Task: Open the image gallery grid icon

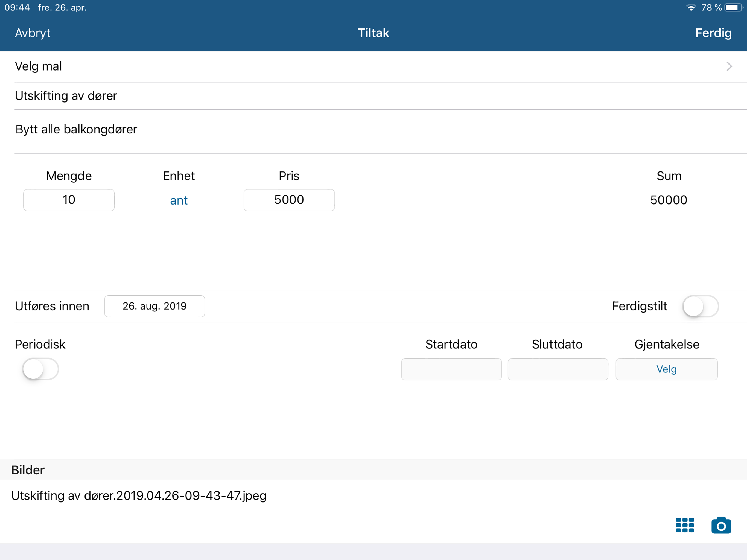Action: point(685,525)
